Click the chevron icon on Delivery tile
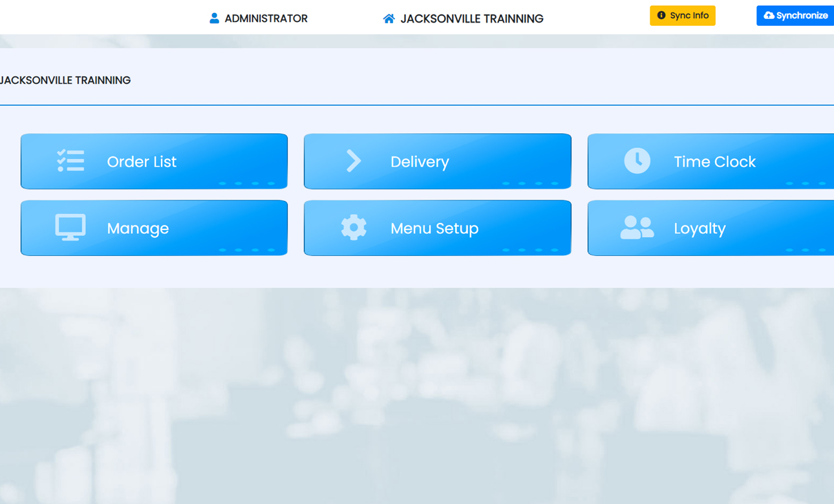This screenshot has height=504, width=834. pos(354,161)
